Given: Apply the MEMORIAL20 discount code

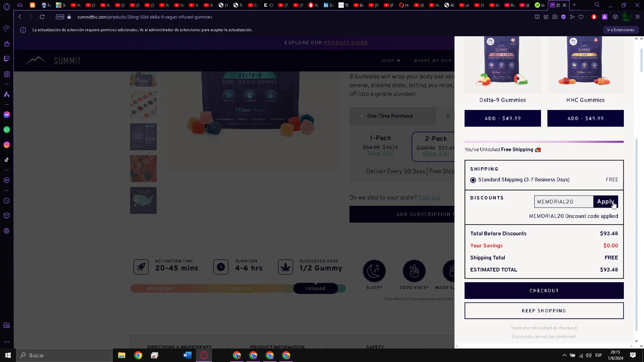Looking at the screenshot, I should point(605,202).
